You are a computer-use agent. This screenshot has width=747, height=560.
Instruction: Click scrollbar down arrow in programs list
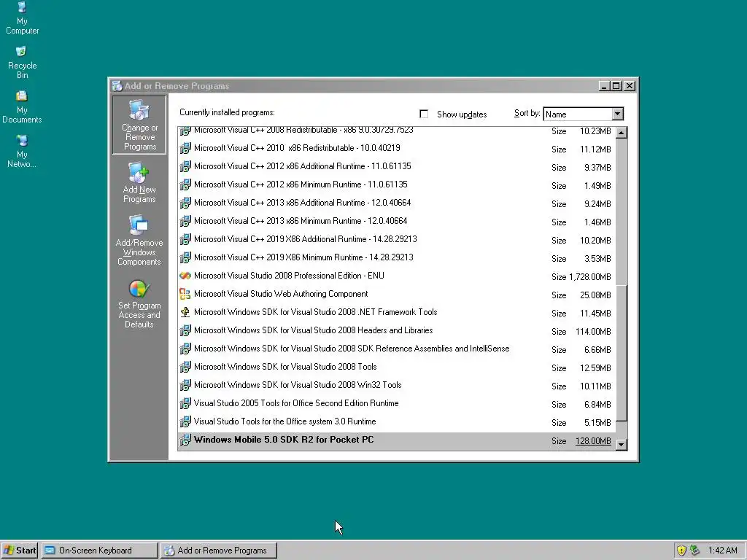(622, 445)
